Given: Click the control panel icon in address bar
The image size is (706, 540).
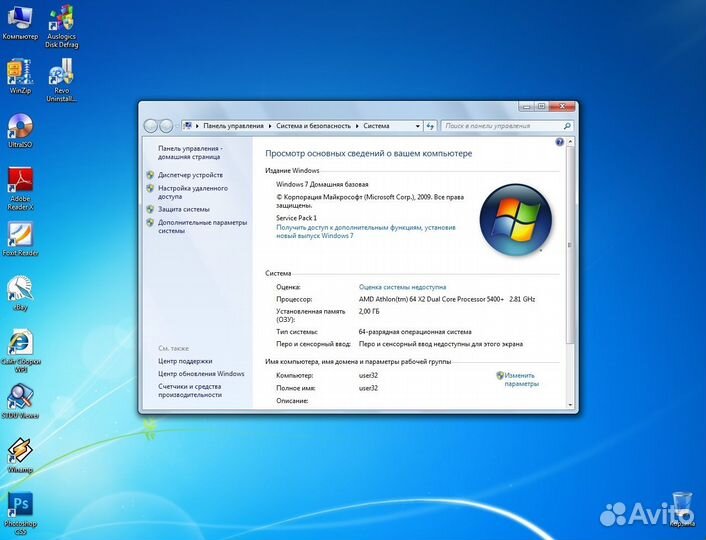Looking at the screenshot, I should (x=188, y=126).
